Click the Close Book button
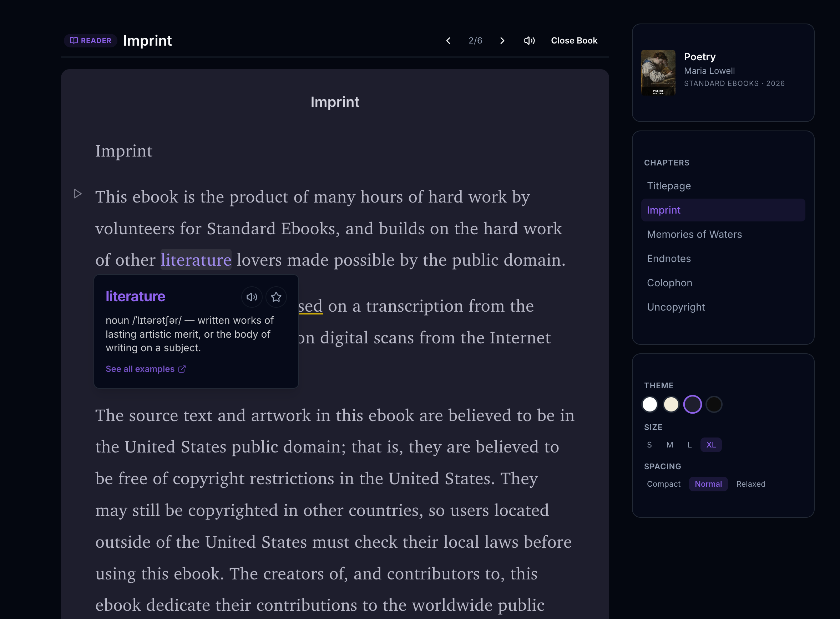840x619 pixels. (574, 40)
